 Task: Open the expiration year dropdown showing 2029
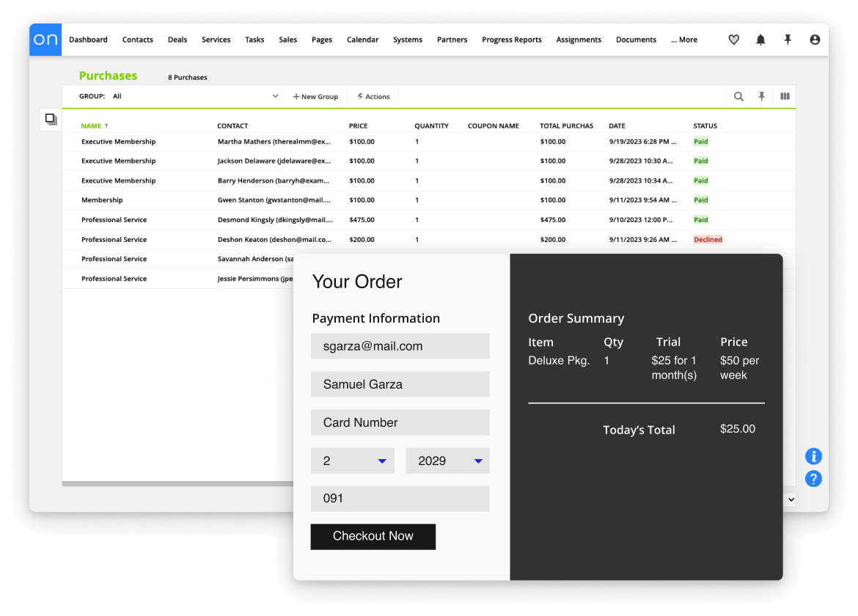(447, 461)
